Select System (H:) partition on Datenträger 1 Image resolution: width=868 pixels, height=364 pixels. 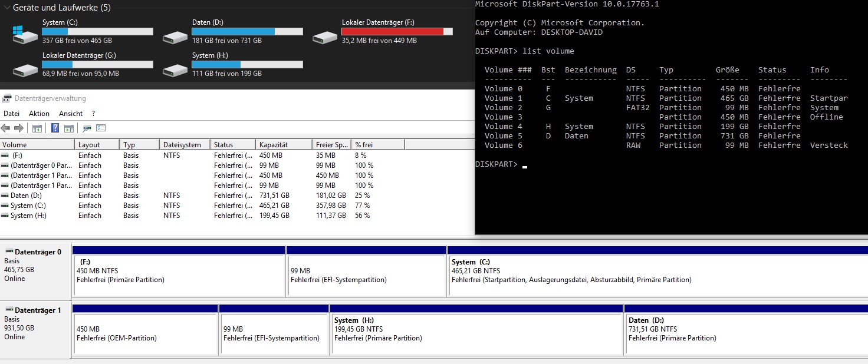[476, 333]
